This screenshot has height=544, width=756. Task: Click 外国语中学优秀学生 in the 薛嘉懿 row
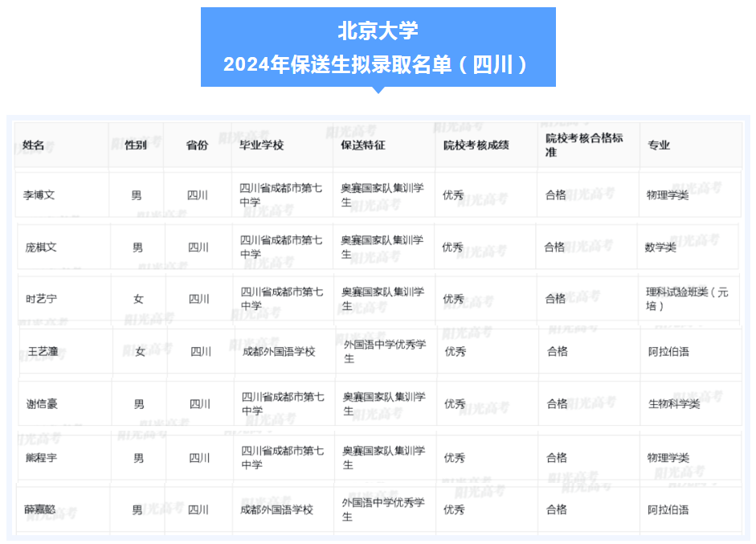(384, 509)
